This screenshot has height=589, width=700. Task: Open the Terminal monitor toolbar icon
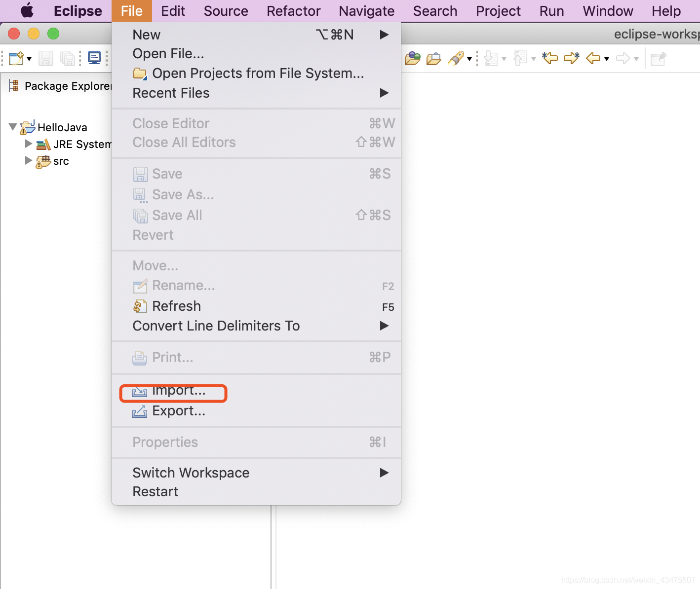[94, 58]
